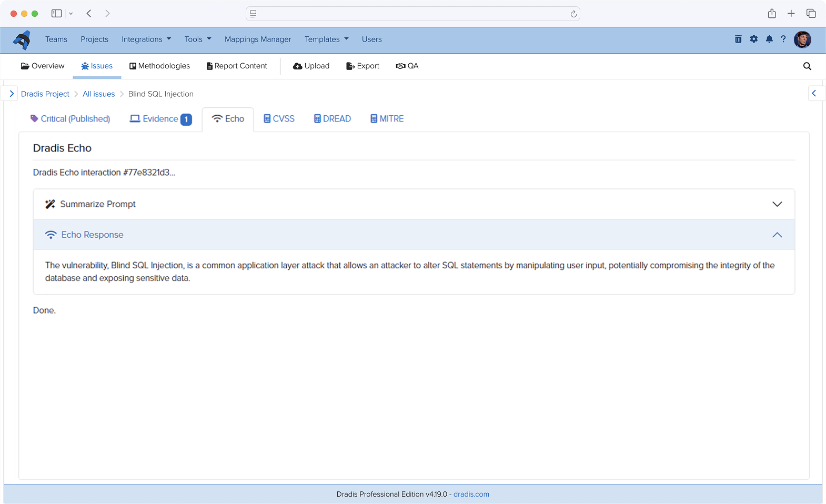Open the user avatar profile picture
The width and height of the screenshot is (826, 504).
coord(802,39)
